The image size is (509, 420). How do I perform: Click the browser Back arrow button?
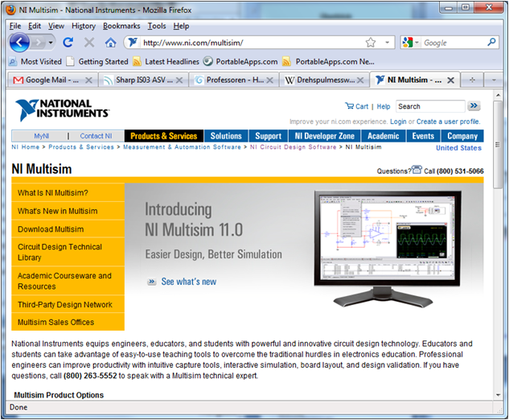(x=20, y=42)
